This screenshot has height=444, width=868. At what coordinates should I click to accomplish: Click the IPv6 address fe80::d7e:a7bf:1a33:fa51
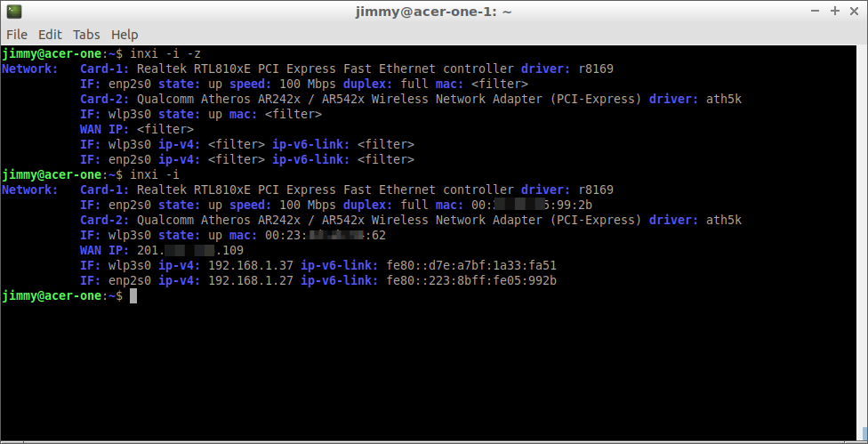[471, 266]
